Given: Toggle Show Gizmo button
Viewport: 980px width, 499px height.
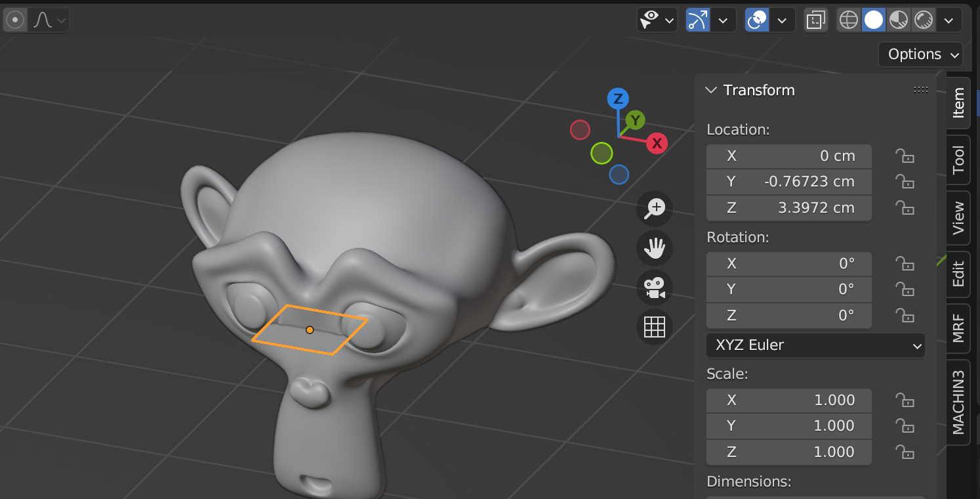Looking at the screenshot, I should coord(698,20).
